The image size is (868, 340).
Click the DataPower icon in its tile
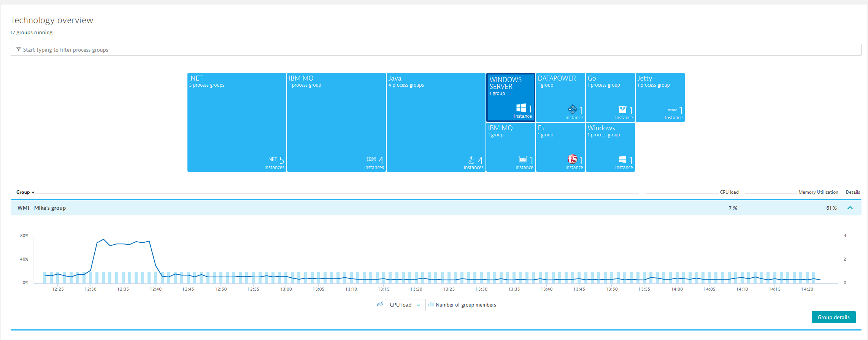click(572, 109)
